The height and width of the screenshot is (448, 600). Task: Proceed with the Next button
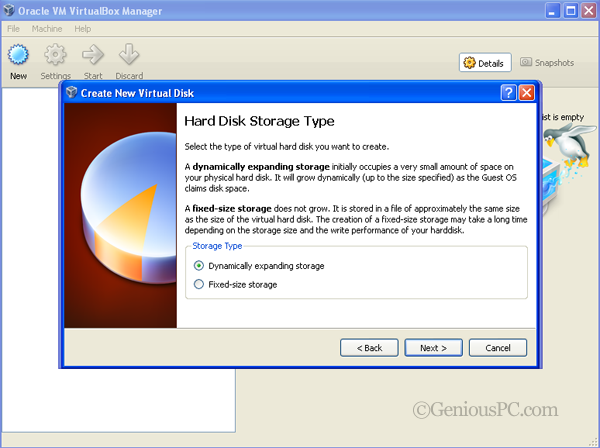(434, 347)
